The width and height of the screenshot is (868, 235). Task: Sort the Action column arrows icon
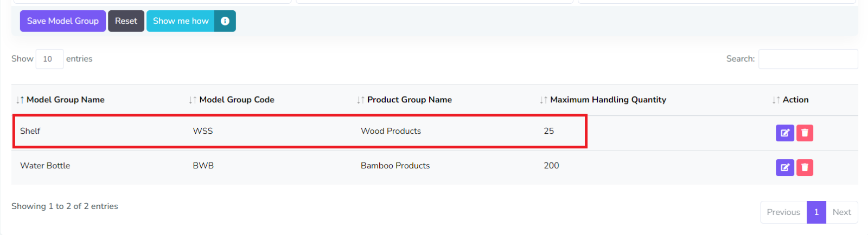coord(776,100)
